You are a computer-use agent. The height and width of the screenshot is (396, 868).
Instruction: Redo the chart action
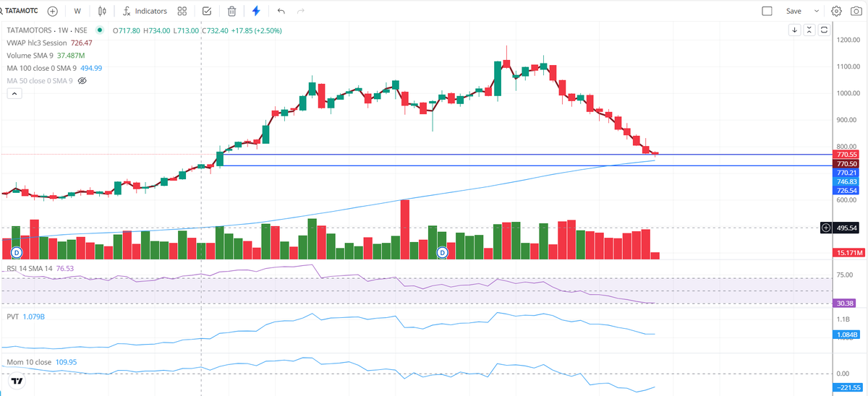coord(301,11)
